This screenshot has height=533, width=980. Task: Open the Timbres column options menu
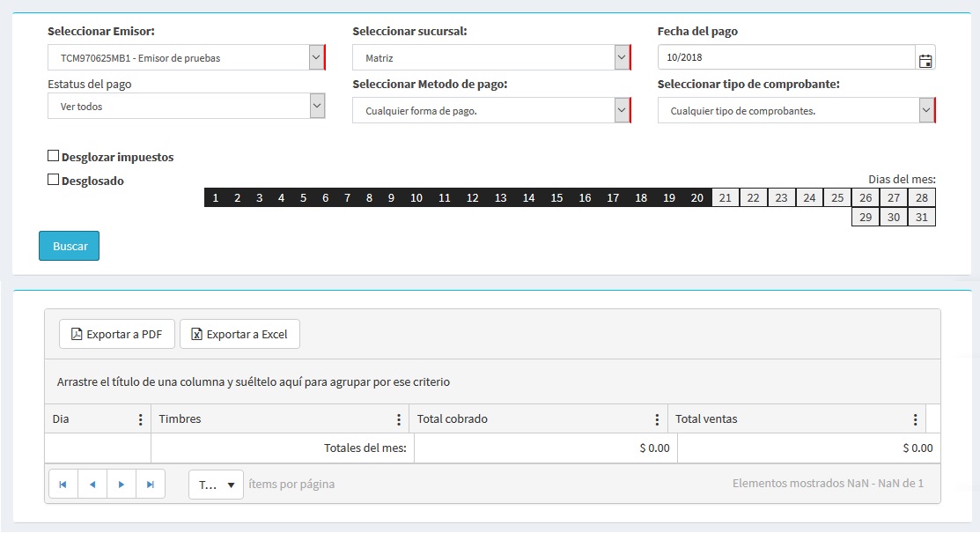coord(399,419)
